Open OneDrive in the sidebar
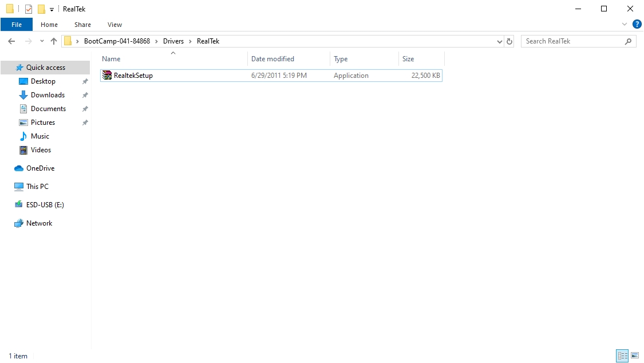 [x=40, y=168]
